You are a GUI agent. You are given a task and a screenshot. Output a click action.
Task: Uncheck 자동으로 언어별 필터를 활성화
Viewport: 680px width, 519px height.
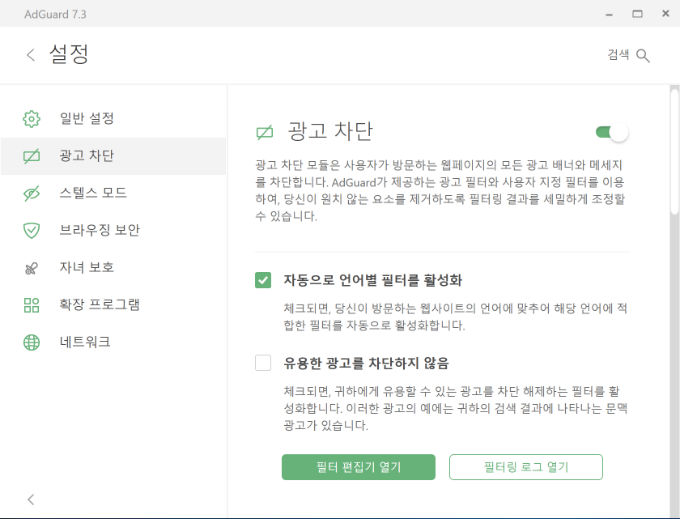(263, 280)
